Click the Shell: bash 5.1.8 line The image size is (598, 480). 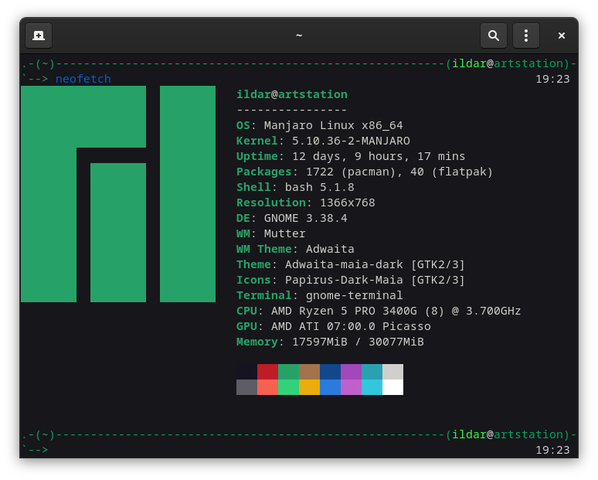click(x=295, y=187)
